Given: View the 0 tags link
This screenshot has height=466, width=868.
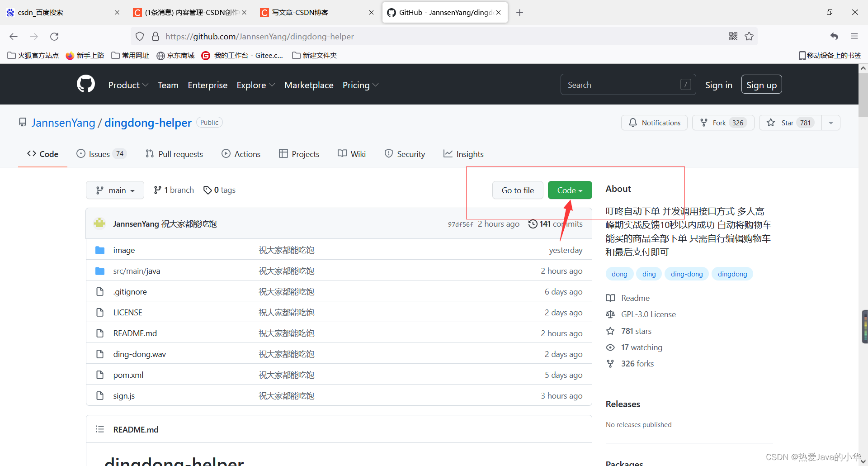Looking at the screenshot, I should click(x=220, y=190).
